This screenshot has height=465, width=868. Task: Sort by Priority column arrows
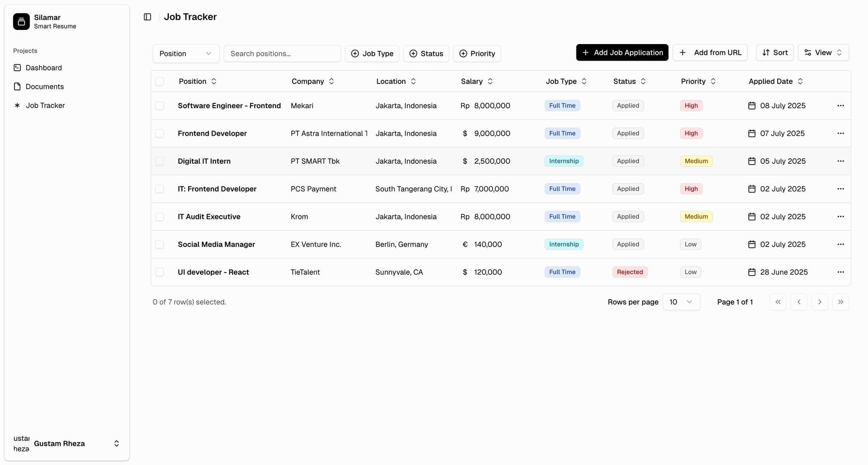click(x=713, y=81)
